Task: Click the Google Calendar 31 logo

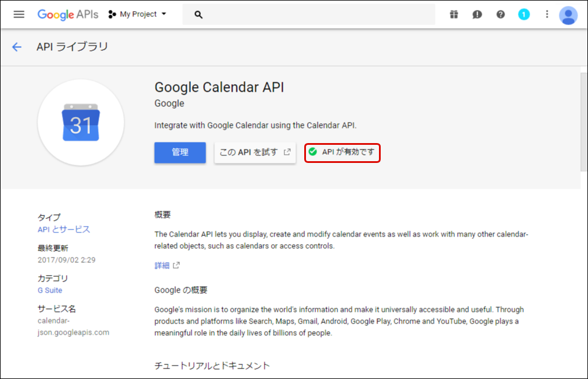Action: point(81,122)
